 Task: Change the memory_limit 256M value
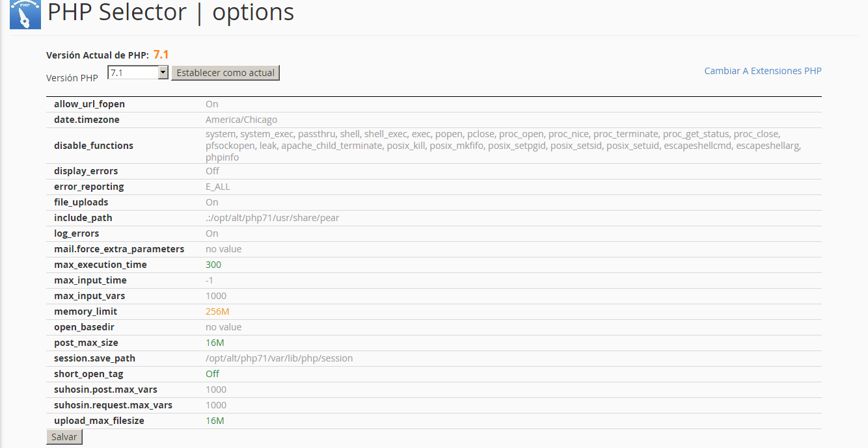[x=217, y=311]
